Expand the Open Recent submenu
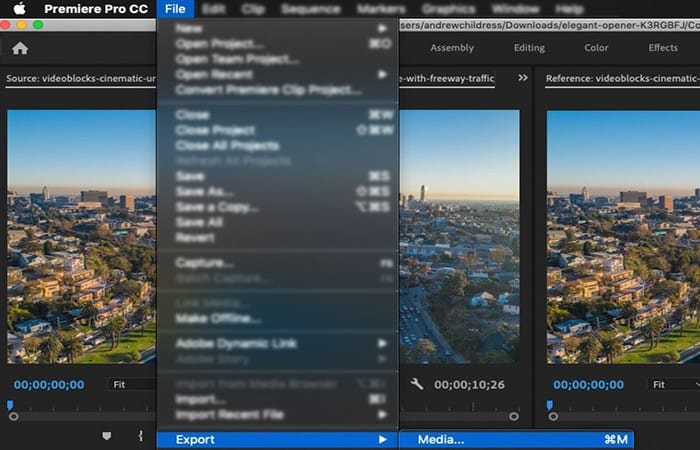 click(x=278, y=74)
